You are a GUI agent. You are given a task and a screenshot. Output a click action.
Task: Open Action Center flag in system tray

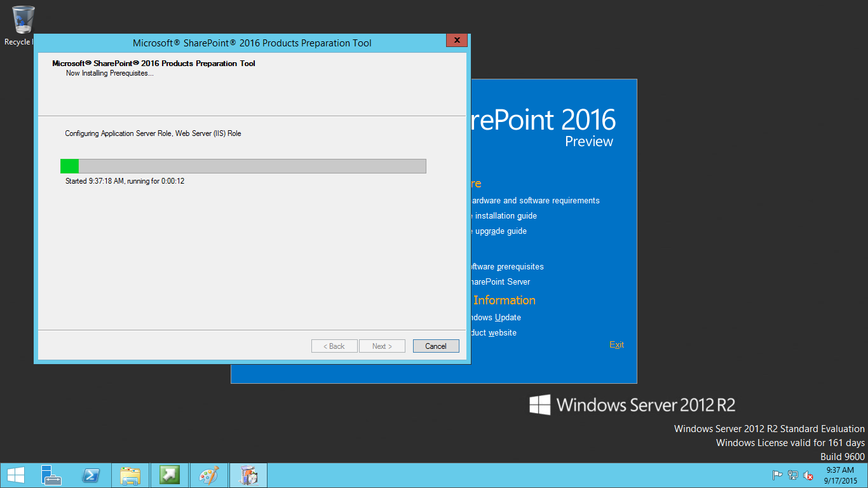click(x=777, y=475)
